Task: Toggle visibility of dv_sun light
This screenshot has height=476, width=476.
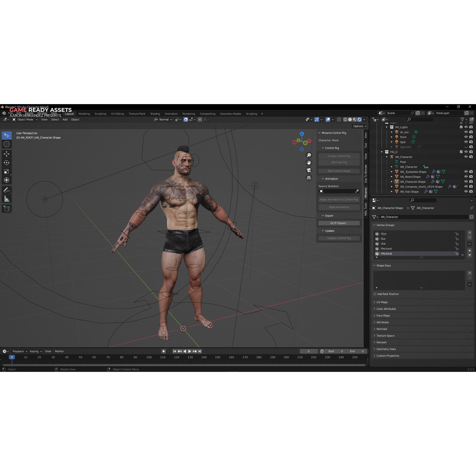Action: 466,132
